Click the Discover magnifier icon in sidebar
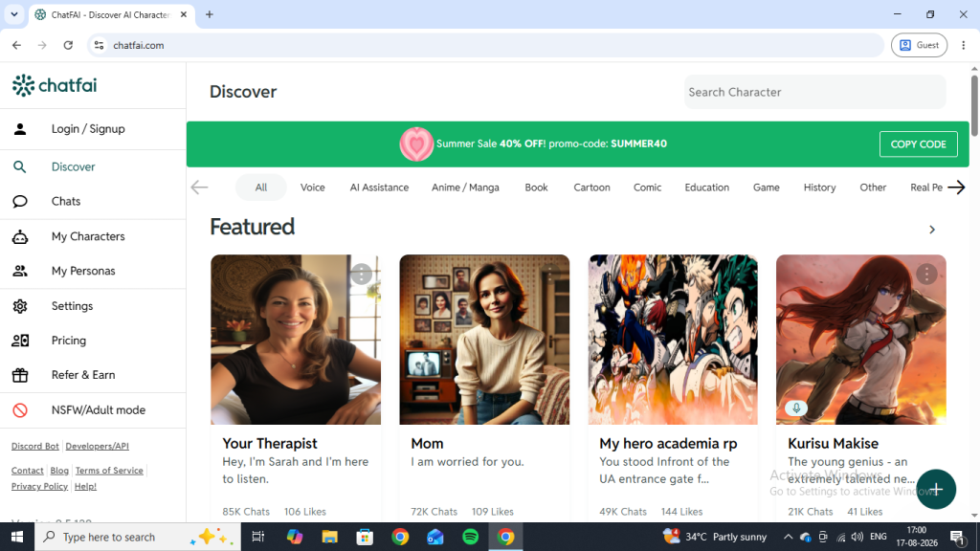The image size is (980, 551). click(20, 166)
